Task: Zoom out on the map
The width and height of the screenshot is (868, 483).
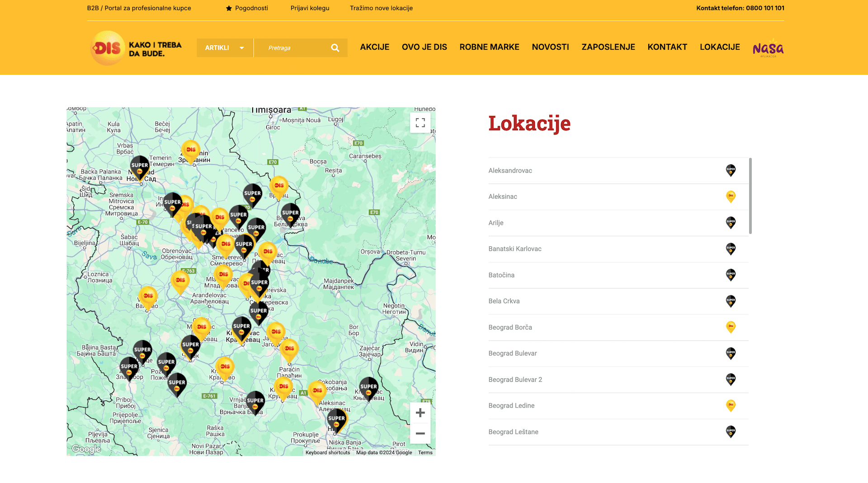Action: tap(420, 433)
